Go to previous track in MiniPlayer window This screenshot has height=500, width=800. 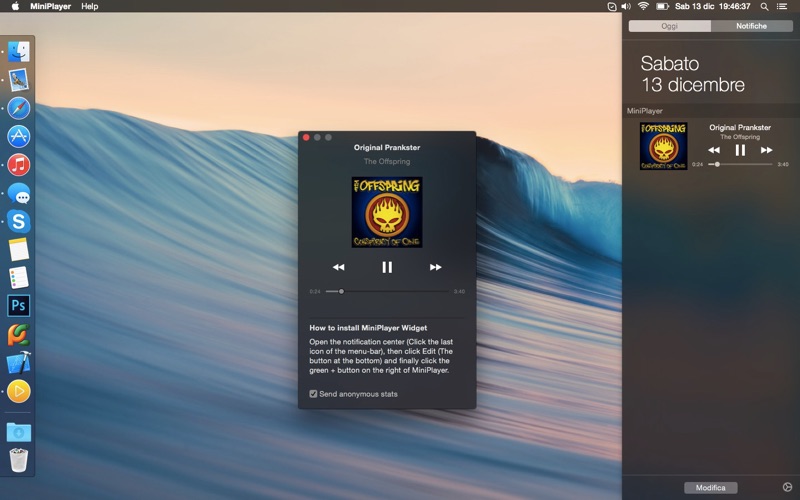(x=338, y=267)
